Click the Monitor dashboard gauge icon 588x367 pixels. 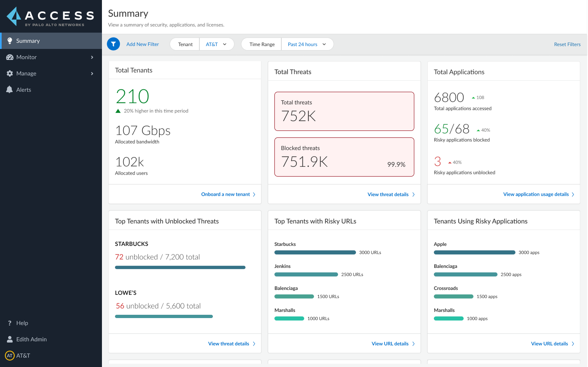(x=10, y=57)
